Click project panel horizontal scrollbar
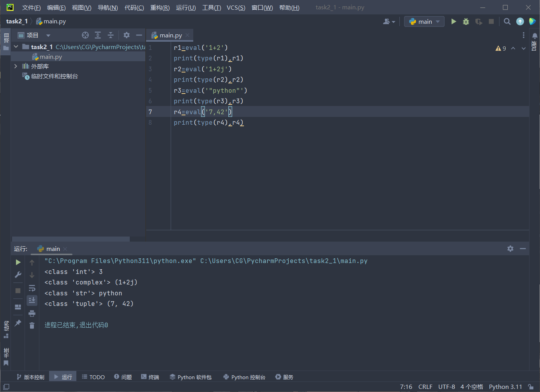This screenshot has height=392, width=540. click(71, 239)
